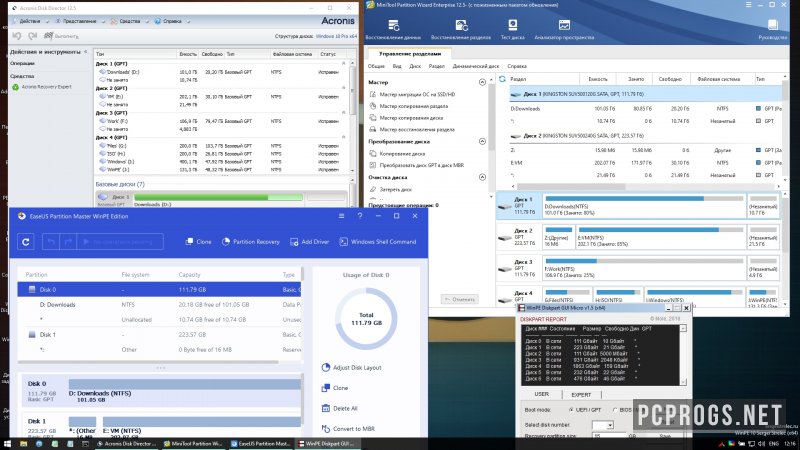This screenshot has width=800, height=450.
Task: Select 'Downloads' (D:) volume in Acronis
Action: tap(219, 72)
